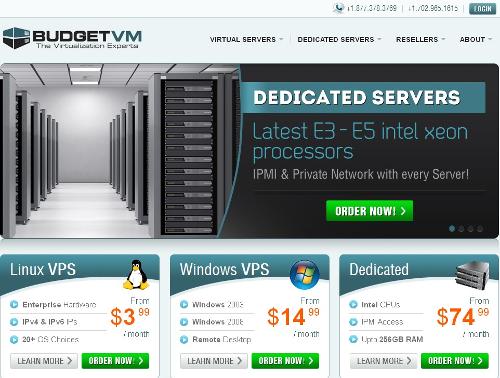This screenshot has height=378, width=500.
Task: Expand the About dropdown arrow
Action: [490, 39]
